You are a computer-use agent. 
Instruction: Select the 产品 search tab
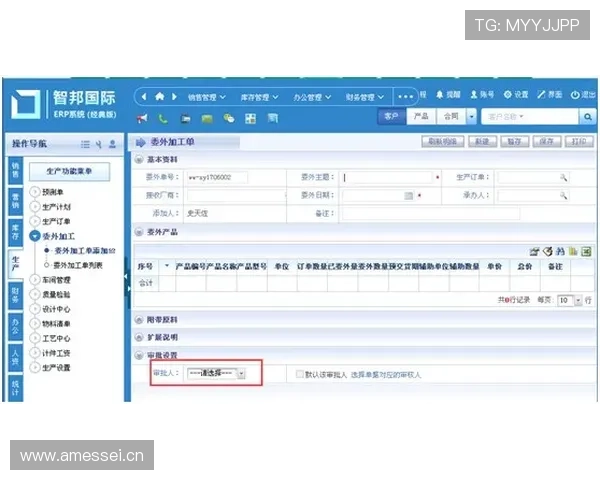[x=421, y=116]
